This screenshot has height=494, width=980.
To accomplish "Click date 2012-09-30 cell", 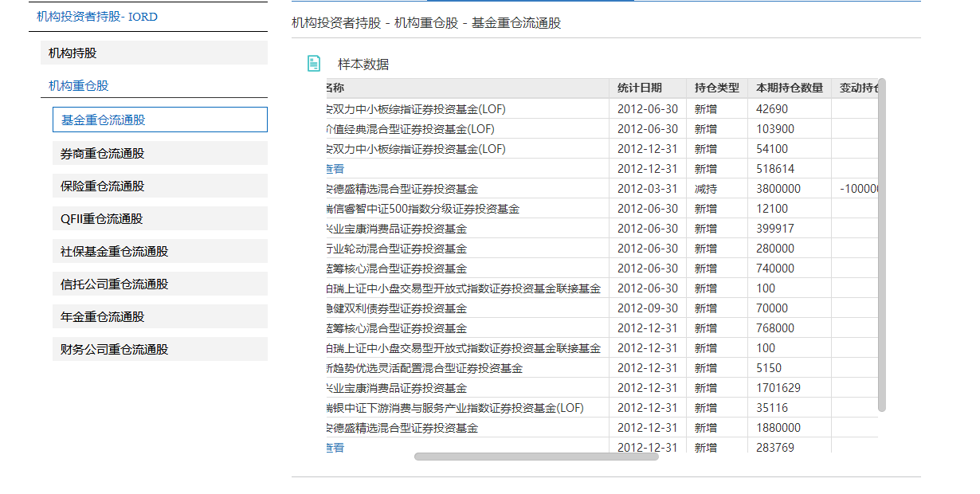I will tap(648, 308).
